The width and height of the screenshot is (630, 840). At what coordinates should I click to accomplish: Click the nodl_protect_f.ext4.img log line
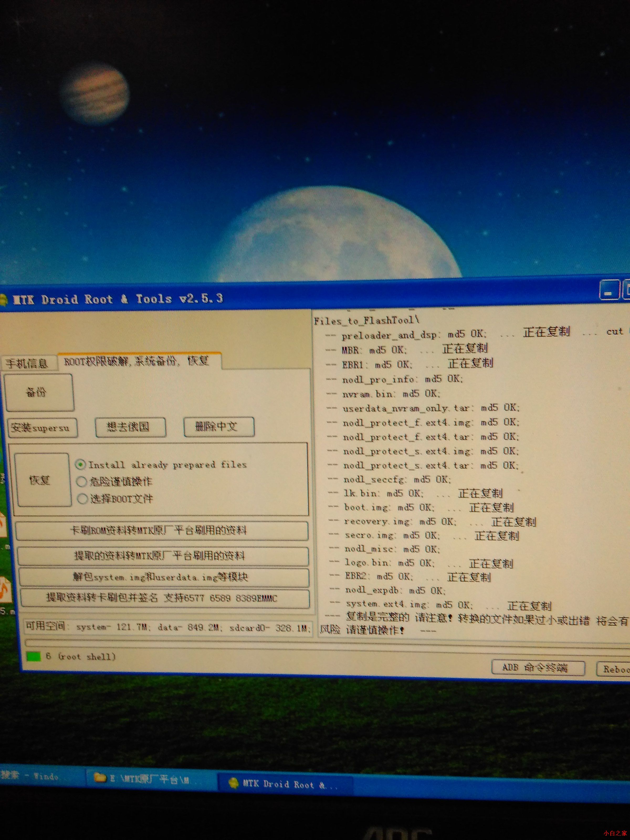pyautogui.click(x=423, y=422)
